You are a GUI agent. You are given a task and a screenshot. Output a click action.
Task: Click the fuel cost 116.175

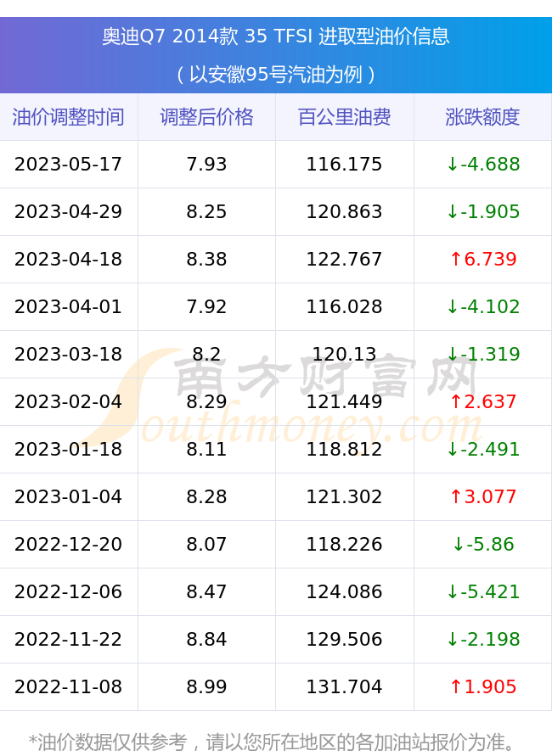tap(345, 164)
